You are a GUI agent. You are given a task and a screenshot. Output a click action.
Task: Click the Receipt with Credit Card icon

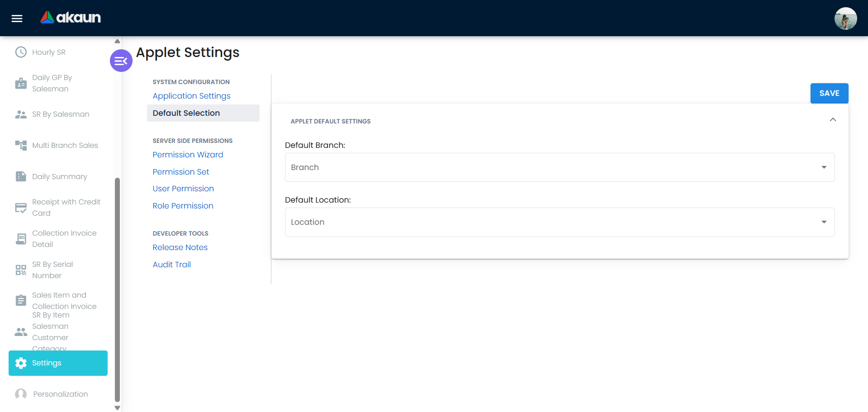[x=20, y=207]
